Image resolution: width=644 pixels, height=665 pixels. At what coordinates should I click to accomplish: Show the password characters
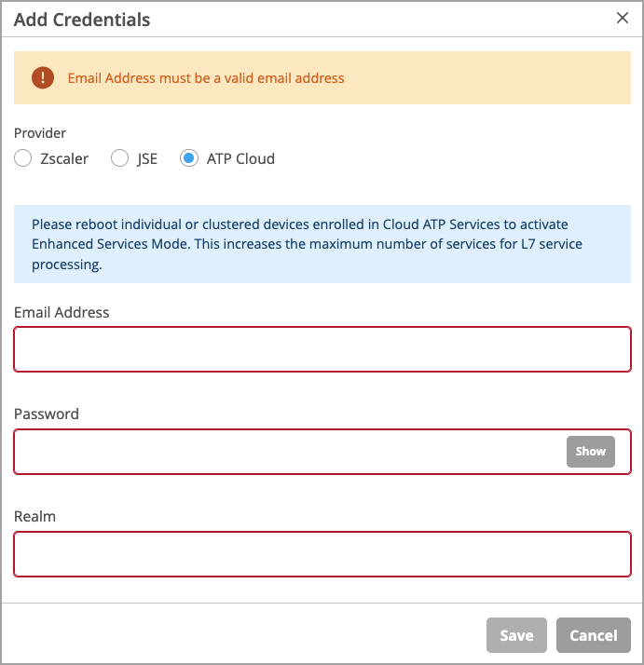pos(590,452)
